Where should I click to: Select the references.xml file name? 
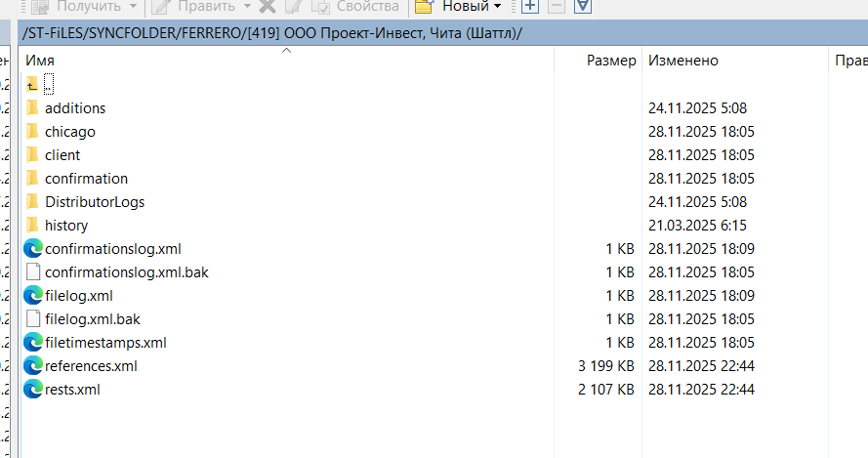pos(91,366)
